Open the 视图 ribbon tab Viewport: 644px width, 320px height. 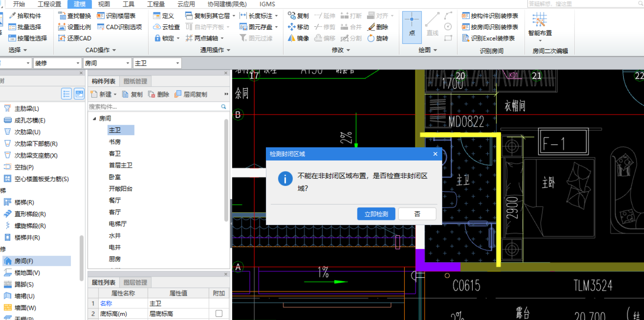tap(104, 4)
